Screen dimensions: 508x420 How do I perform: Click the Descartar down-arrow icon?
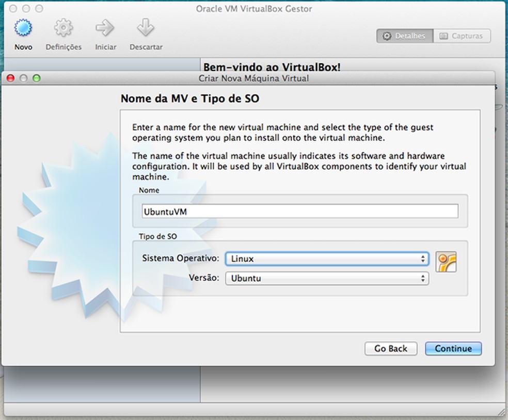point(146,28)
